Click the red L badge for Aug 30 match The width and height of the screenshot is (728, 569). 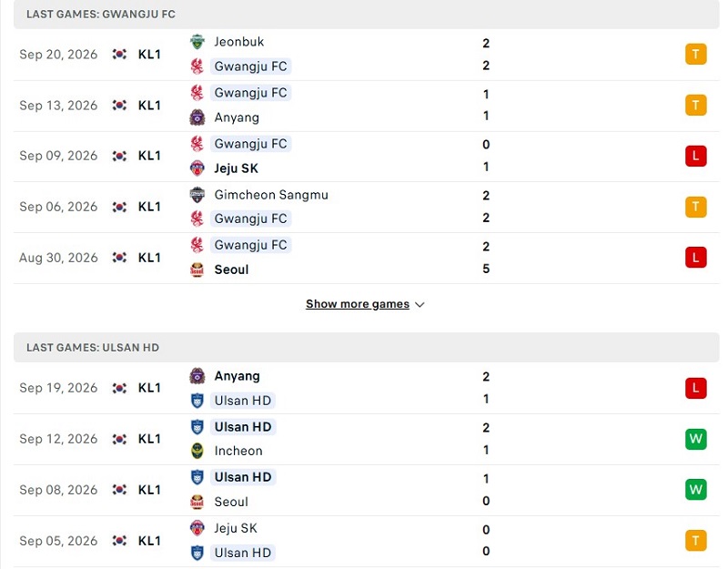tap(695, 258)
